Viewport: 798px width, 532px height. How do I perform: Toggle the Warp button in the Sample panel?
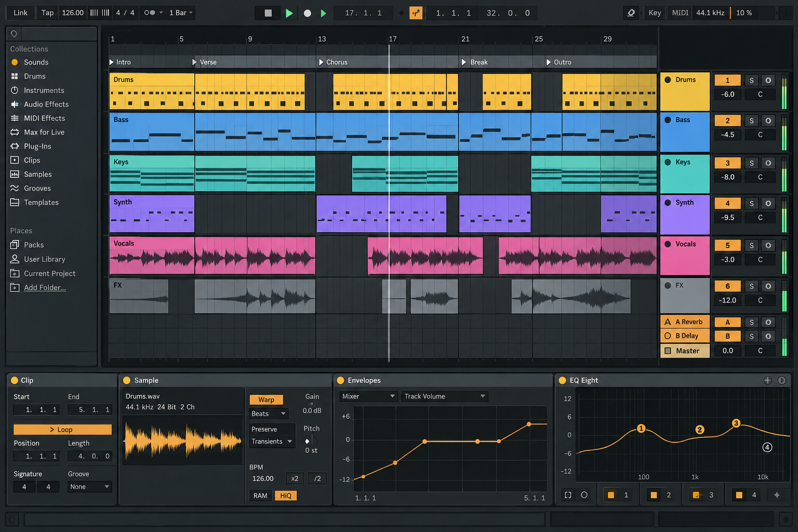pyautogui.click(x=266, y=400)
